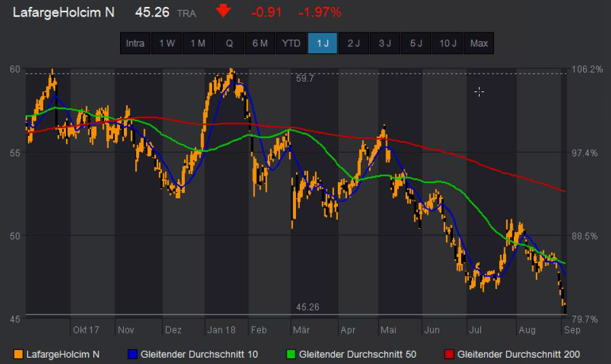The image size is (611, 364).
Task: Click the Okt 17 axis label
Action: (86, 330)
